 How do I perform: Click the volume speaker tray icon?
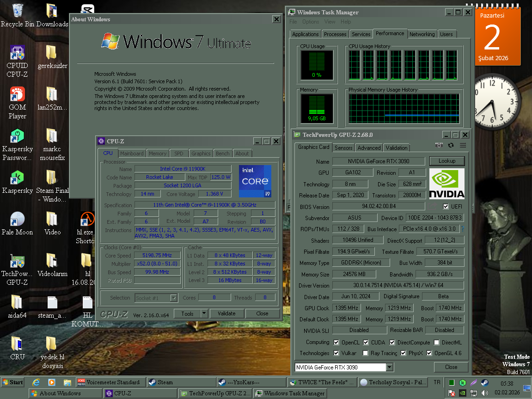[484, 393]
